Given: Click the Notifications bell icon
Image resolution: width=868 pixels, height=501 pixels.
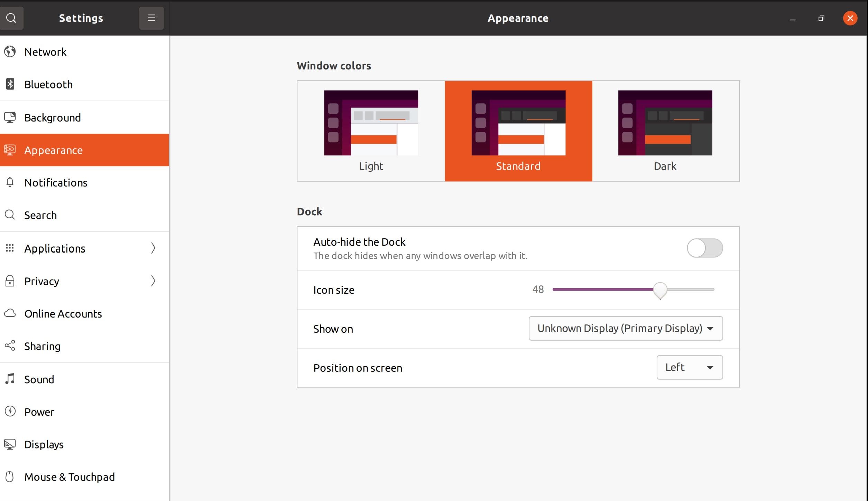Looking at the screenshot, I should 10,182.
